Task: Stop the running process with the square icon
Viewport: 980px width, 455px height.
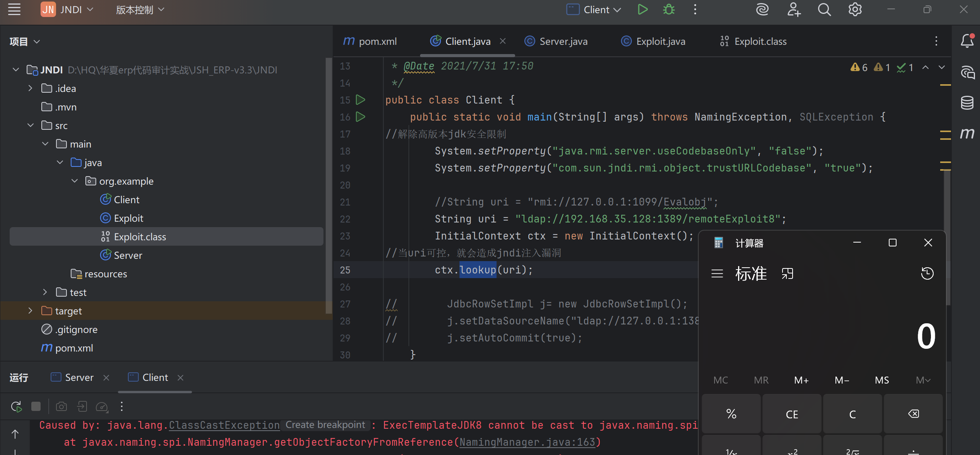Action: click(36, 406)
